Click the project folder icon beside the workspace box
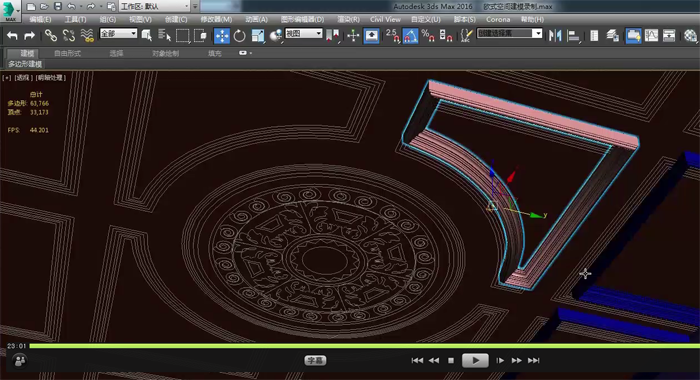 [112, 7]
